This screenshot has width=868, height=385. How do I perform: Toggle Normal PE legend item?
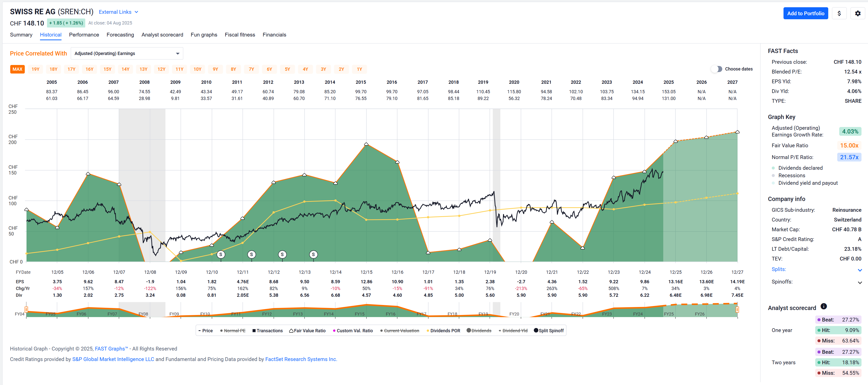(232, 330)
